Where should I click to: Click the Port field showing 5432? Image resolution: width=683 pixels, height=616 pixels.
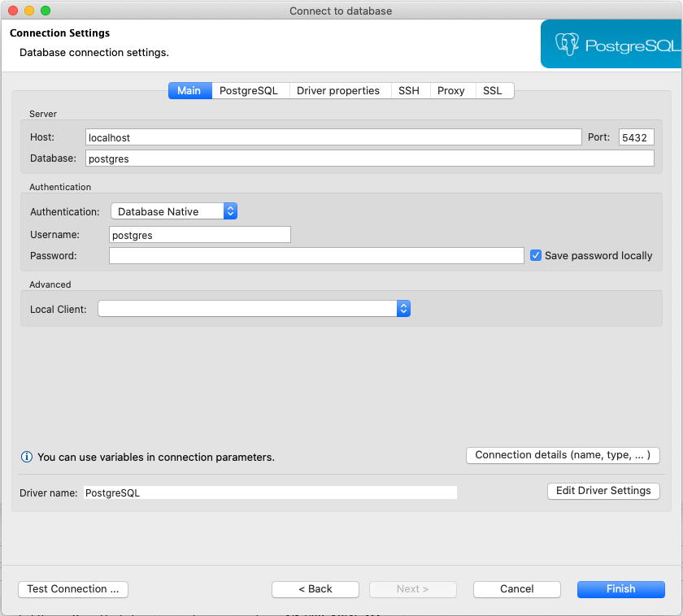click(x=636, y=137)
